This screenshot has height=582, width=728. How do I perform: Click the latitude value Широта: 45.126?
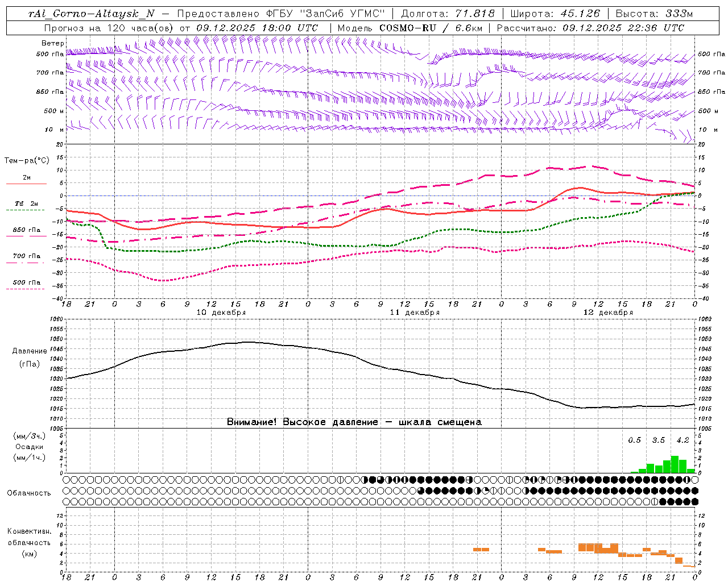[555, 14]
